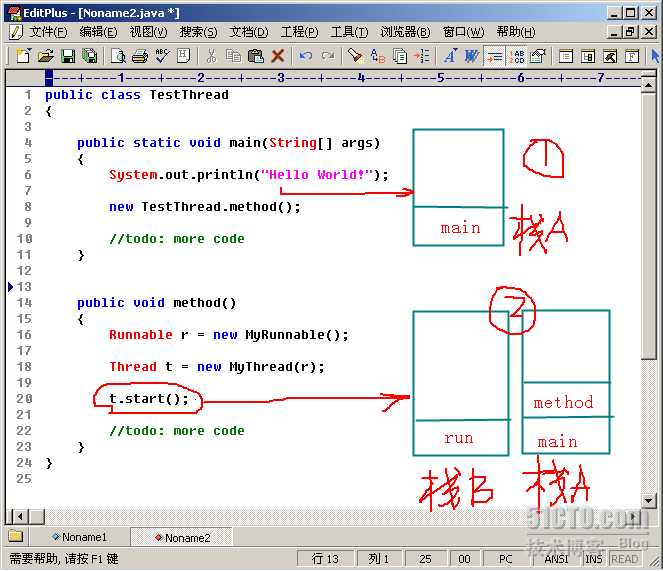The width and height of the screenshot is (663, 571).
Task: Click the text 'public class TestThread'
Action: (137, 95)
